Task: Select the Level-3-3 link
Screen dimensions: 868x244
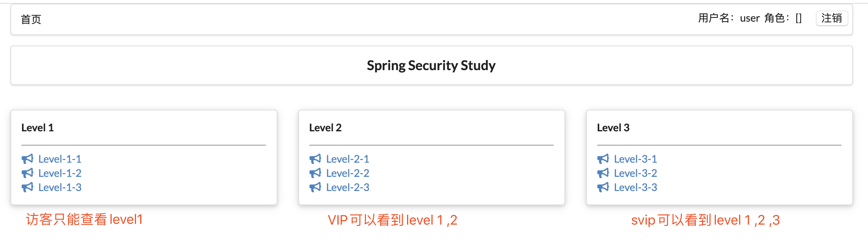Action: click(635, 187)
